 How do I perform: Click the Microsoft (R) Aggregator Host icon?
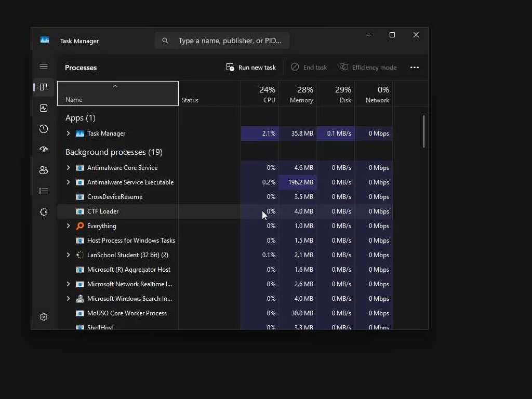(x=80, y=270)
